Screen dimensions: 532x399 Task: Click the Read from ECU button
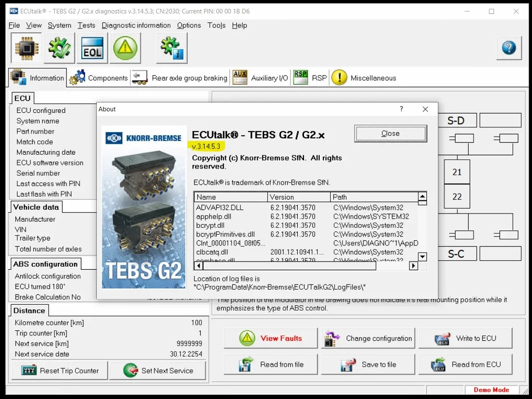coord(466,364)
